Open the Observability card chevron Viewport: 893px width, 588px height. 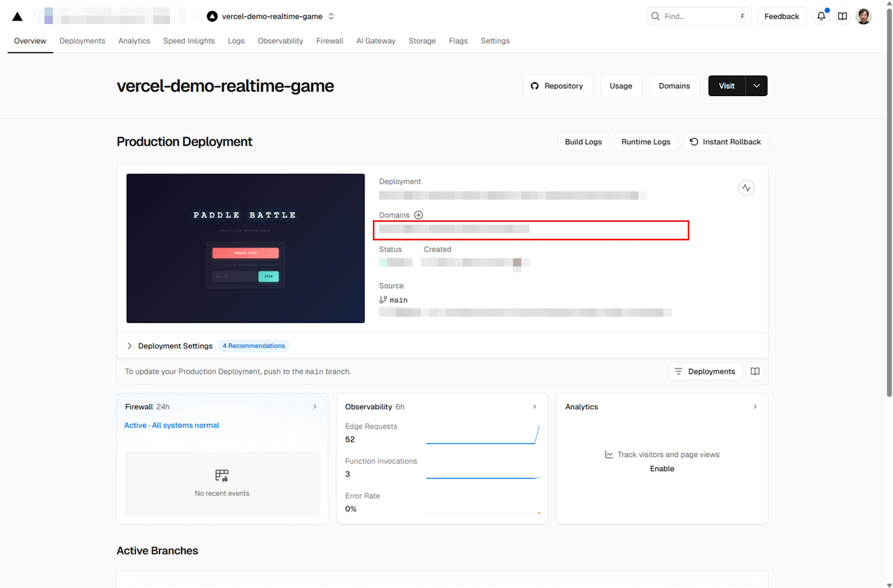coord(534,407)
